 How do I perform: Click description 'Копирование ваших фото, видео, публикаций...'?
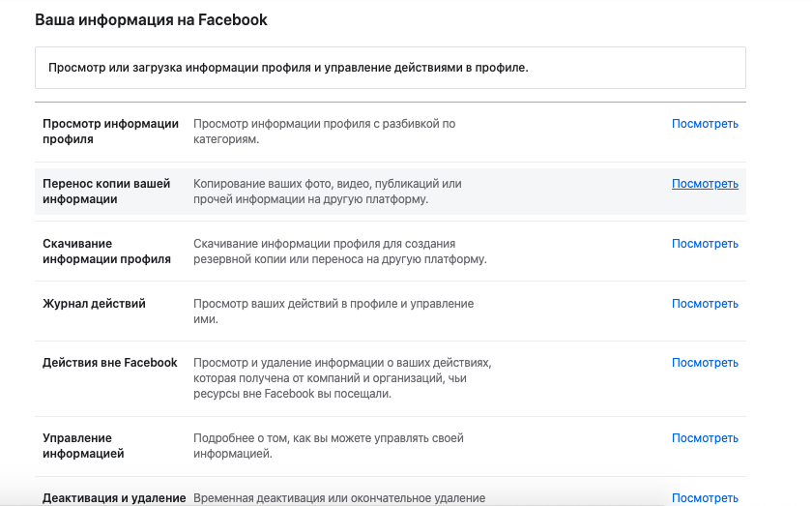[x=328, y=192]
